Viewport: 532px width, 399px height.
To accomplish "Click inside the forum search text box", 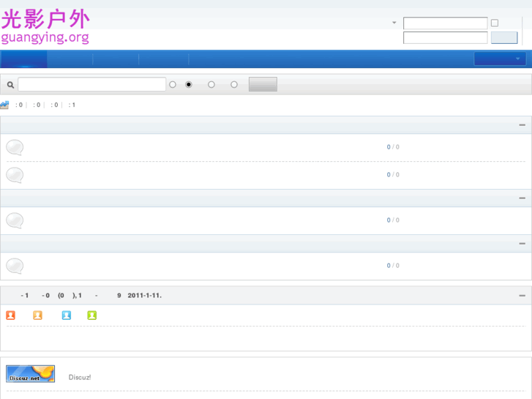I will [x=92, y=84].
